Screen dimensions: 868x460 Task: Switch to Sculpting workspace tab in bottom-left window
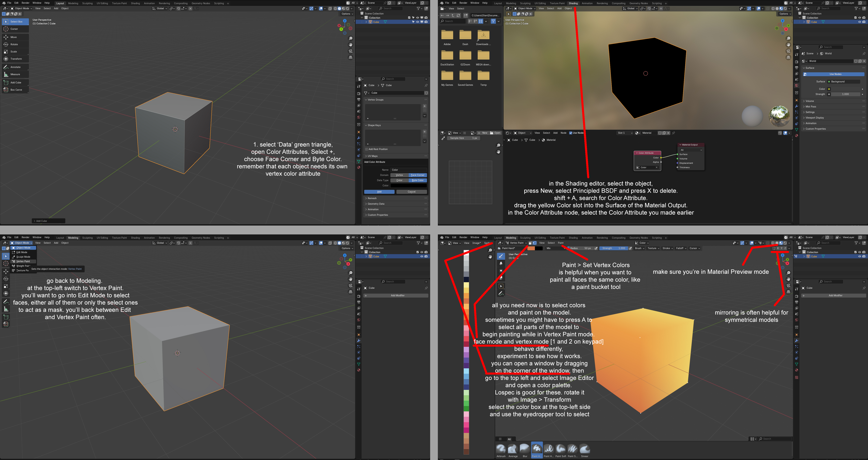(x=87, y=238)
